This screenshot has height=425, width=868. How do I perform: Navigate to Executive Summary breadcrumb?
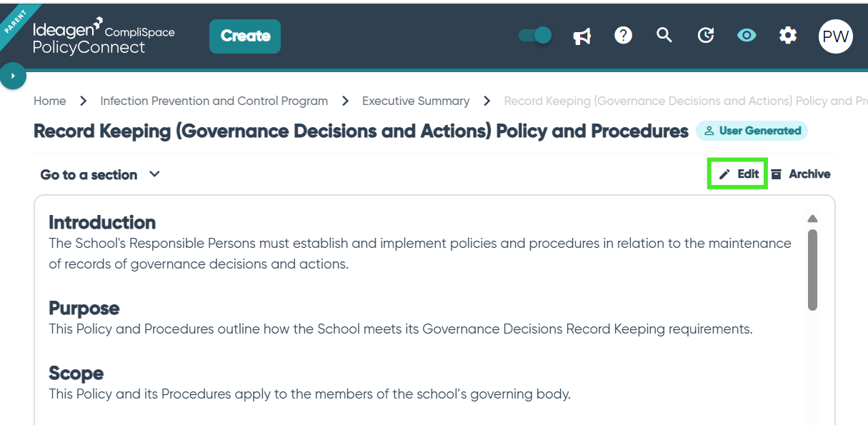tap(416, 101)
